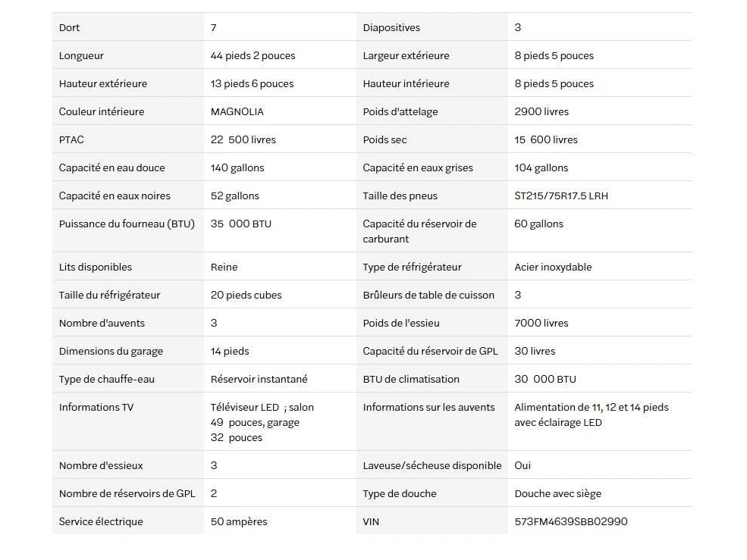This screenshot has height=560, width=747.
Task: Select the Dort label in first row
Action: pos(69,27)
